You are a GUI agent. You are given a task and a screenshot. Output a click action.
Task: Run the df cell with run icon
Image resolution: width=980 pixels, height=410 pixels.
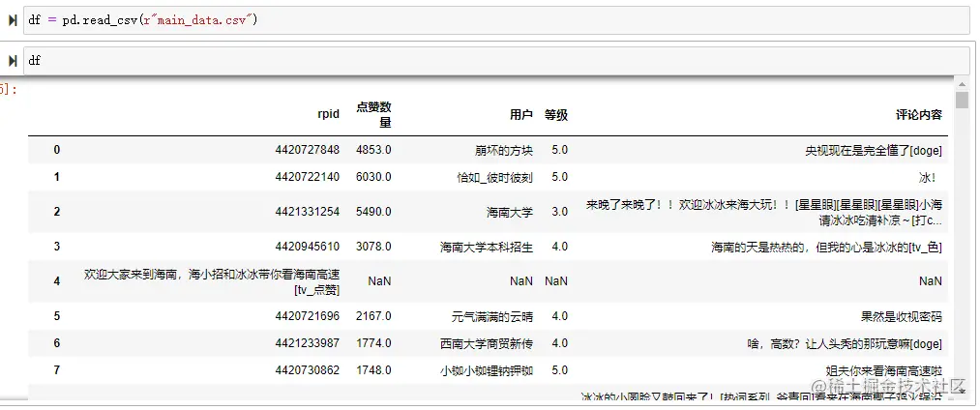pyautogui.click(x=13, y=61)
